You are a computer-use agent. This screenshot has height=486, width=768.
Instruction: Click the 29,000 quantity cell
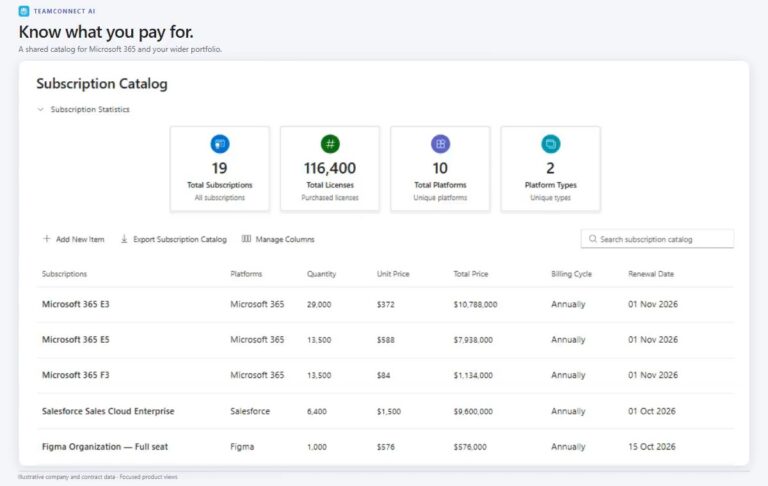point(319,304)
